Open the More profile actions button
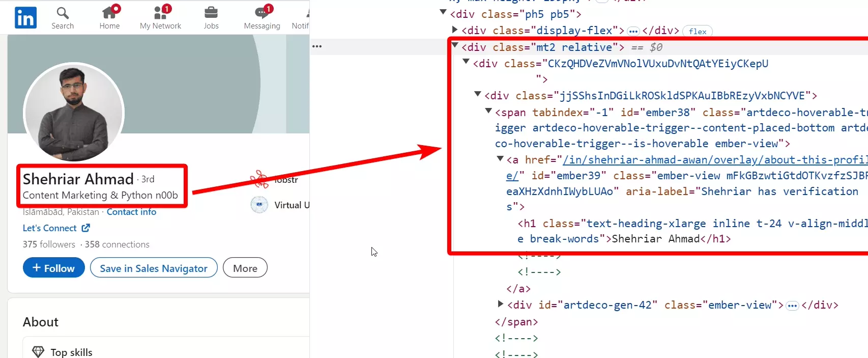Image resolution: width=868 pixels, height=358 pixels. click(245, 268)
